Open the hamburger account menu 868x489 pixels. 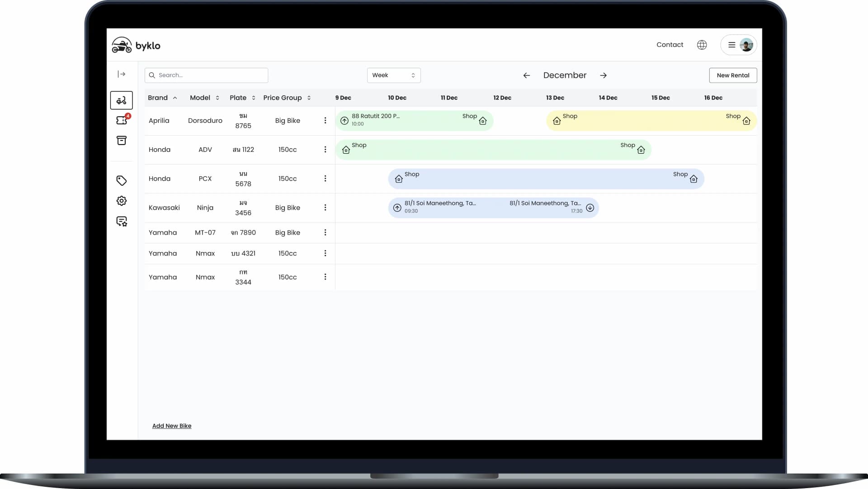pos(731,45)
